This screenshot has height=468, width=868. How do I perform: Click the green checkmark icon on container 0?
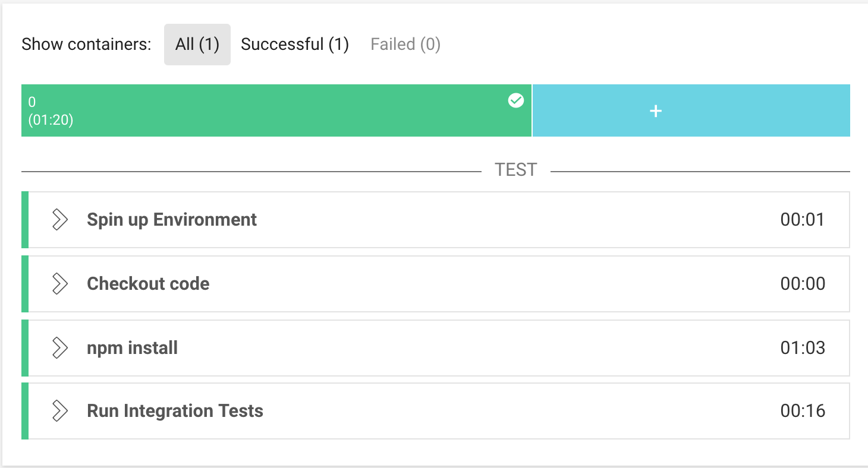516,100
